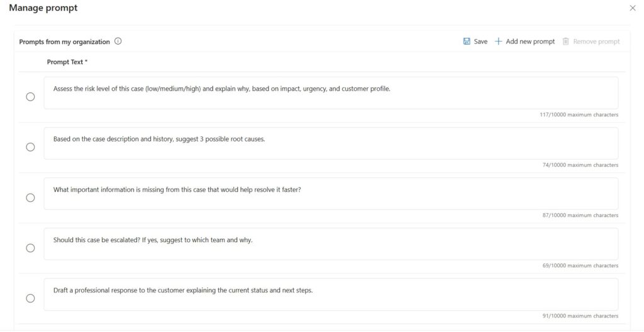
Task: Close the Manage prompt dialog
Action: (x=633, y=8)
